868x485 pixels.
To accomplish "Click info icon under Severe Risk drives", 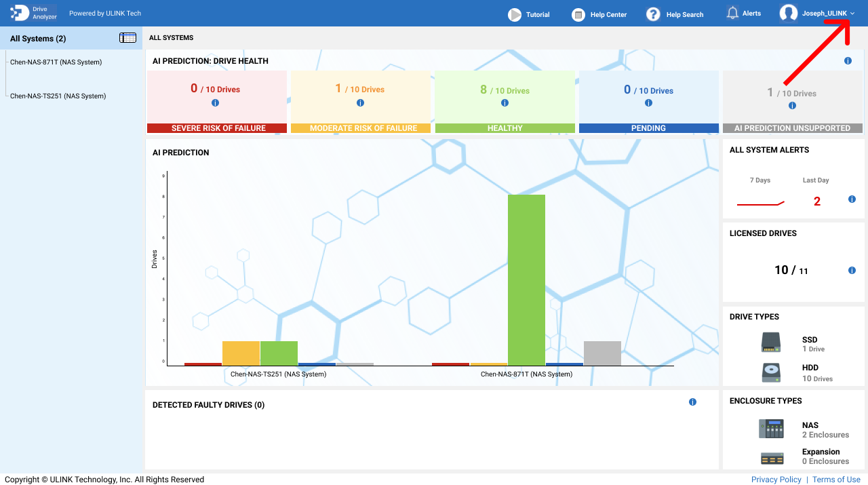I will [x=216, y=103].
